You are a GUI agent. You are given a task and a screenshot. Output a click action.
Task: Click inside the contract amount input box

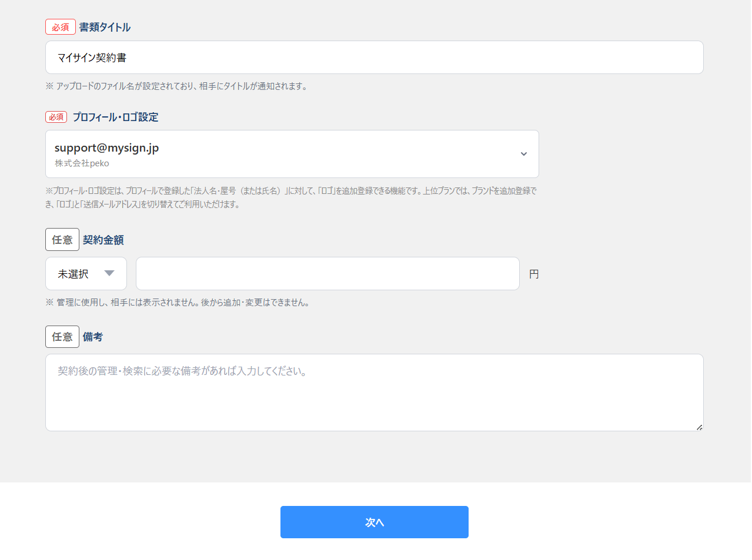click(x=327, y=273)
